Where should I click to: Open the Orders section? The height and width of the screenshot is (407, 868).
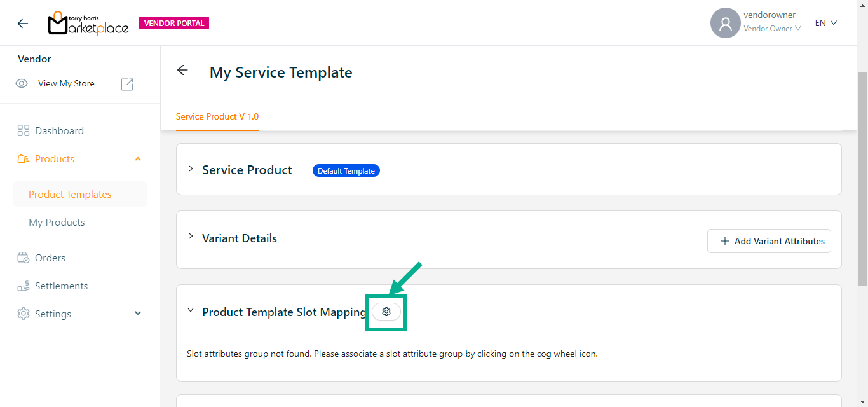pos(50,258)
